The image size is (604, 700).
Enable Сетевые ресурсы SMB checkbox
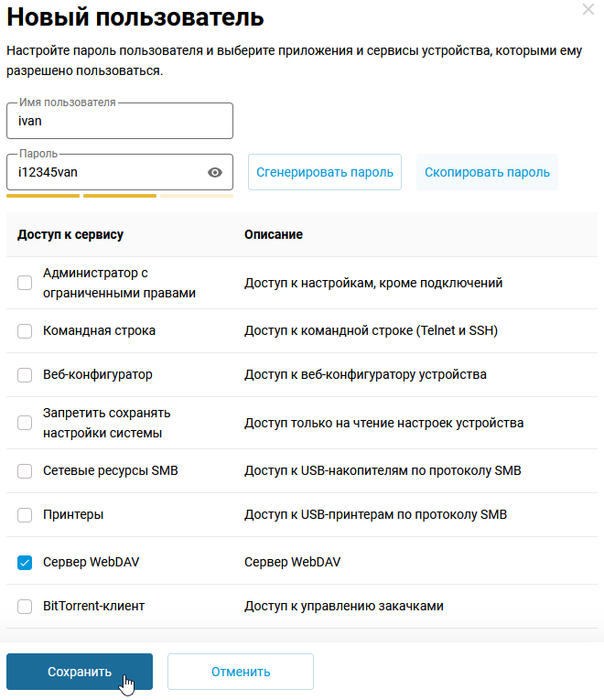point(25,470)
